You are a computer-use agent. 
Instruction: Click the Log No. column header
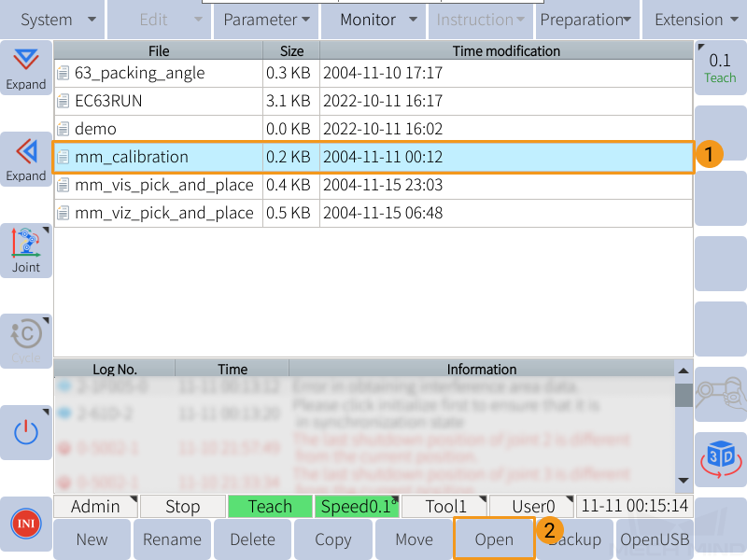pos(114,369)
